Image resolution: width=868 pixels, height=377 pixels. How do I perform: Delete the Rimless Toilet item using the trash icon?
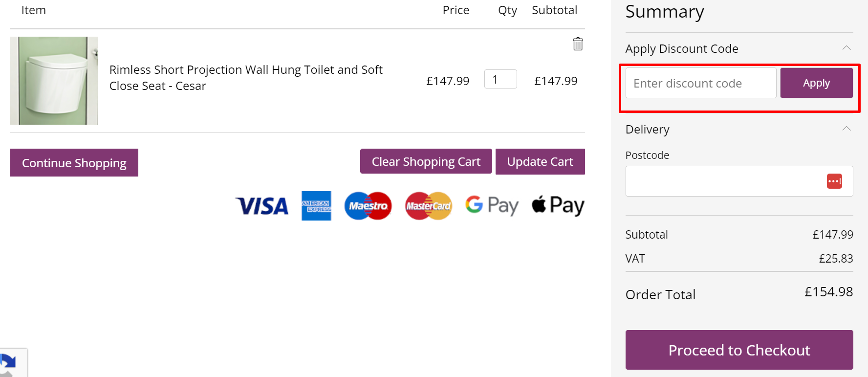(x=578, y=44)
